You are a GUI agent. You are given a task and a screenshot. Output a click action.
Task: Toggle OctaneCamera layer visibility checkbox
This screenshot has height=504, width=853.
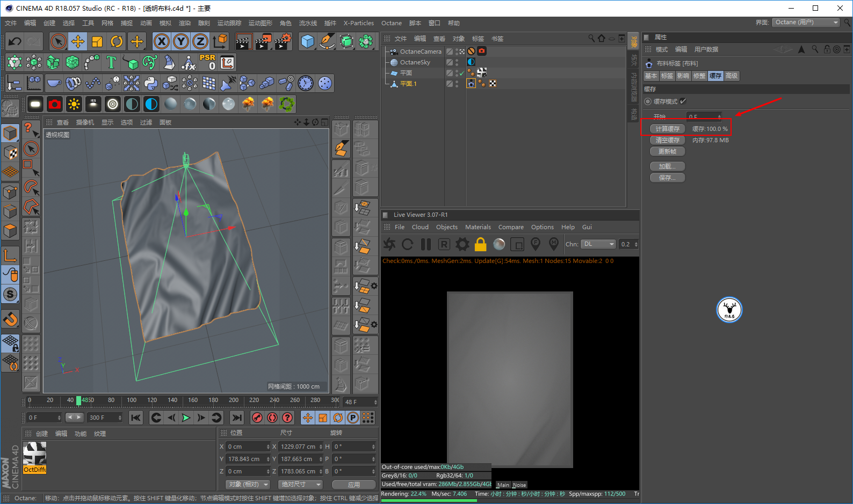pos(450,52)
